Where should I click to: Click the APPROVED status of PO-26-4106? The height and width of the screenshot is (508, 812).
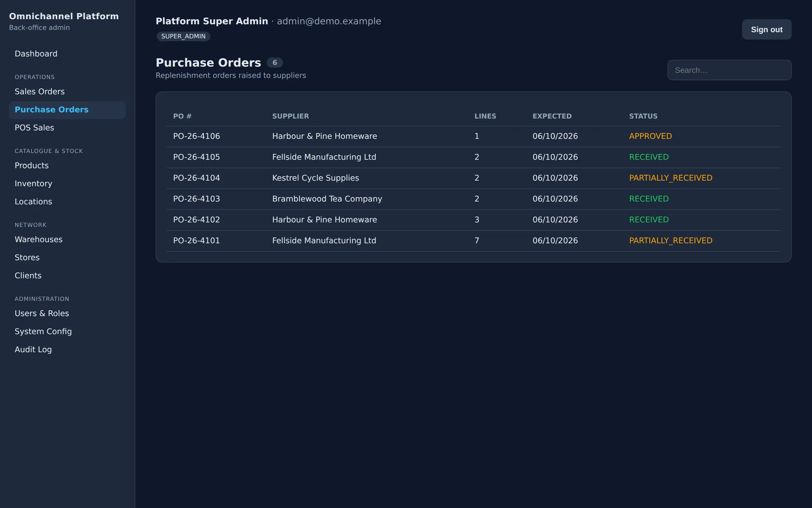coord(650,136)
